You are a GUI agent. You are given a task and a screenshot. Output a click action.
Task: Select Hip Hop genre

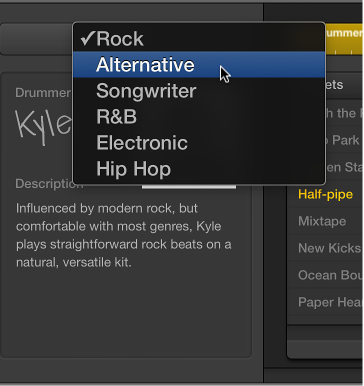[199, 169]
